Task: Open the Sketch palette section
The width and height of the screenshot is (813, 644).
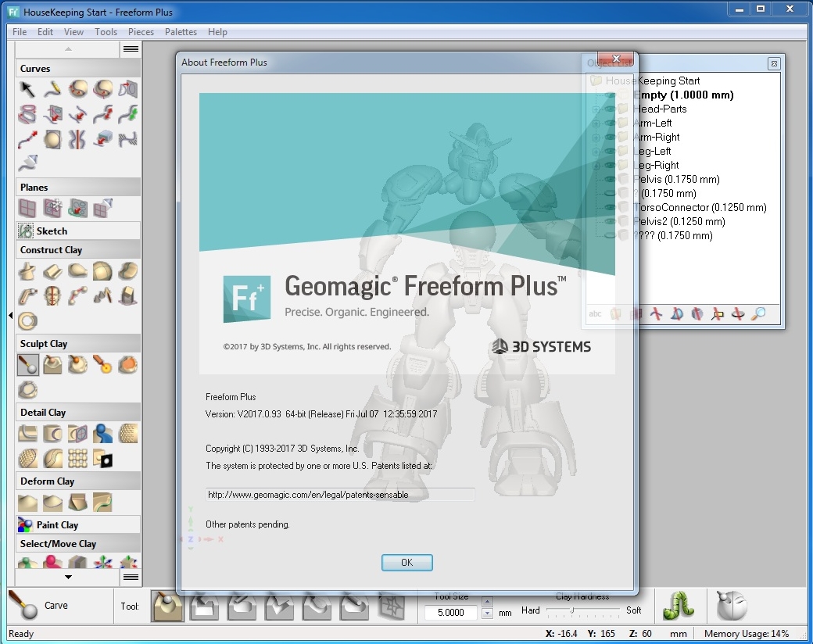Action: pyautogui.click(x=77, y=231)
